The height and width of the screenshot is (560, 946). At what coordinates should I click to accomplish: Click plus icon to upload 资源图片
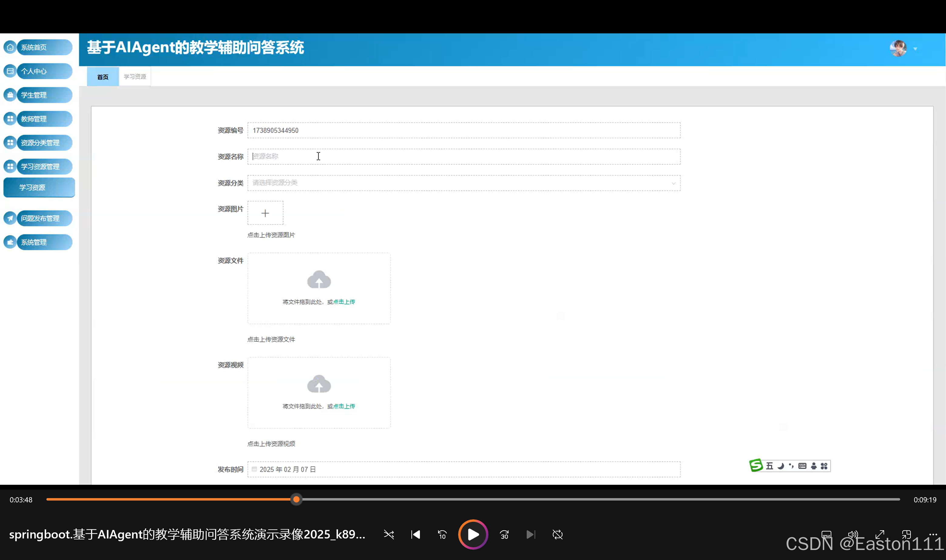[x=265, y=213]
